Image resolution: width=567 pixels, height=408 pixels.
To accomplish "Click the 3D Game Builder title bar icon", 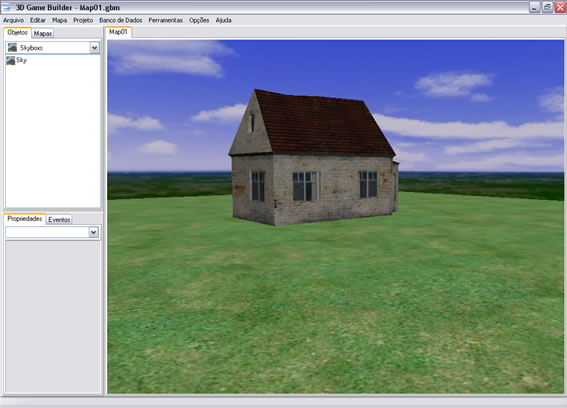I will pos(6,7).
